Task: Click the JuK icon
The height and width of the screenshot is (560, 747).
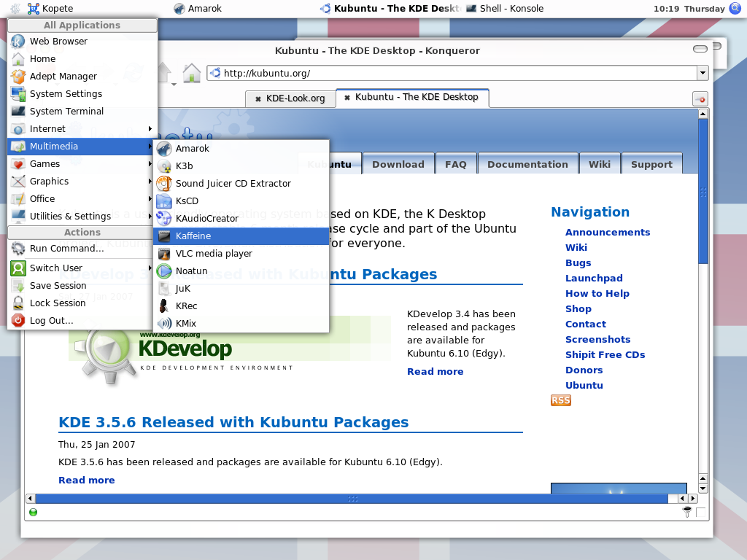Action: tap(164, 289)
